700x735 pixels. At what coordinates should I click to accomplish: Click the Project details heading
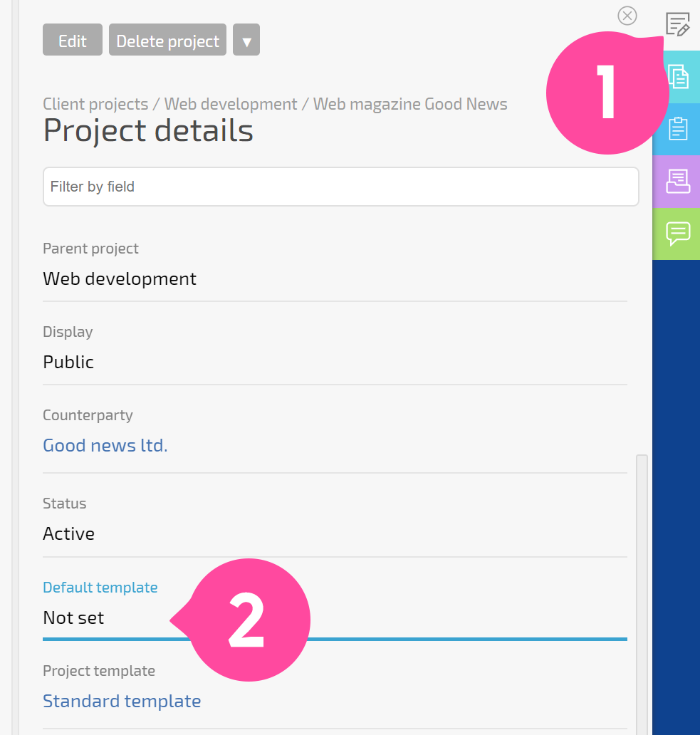[148, 130]
